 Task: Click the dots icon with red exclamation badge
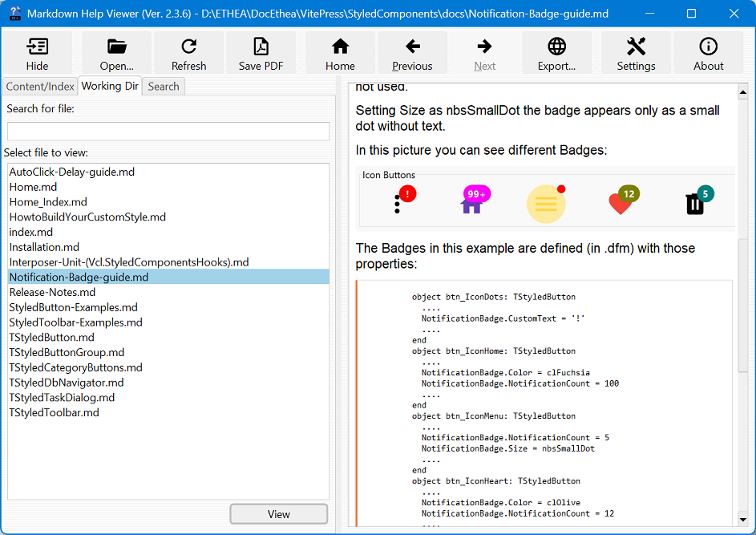pyautogui.click(x=403, y=199)
